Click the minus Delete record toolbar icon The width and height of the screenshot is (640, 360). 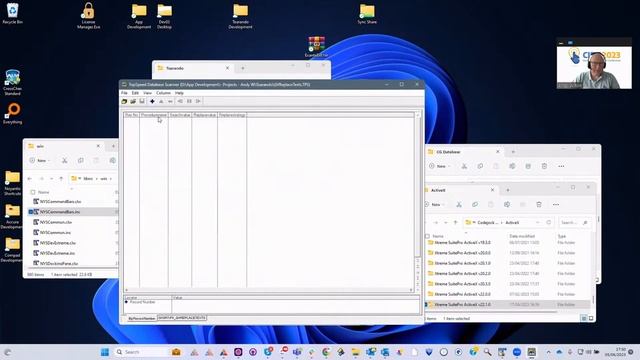[170, 101]
